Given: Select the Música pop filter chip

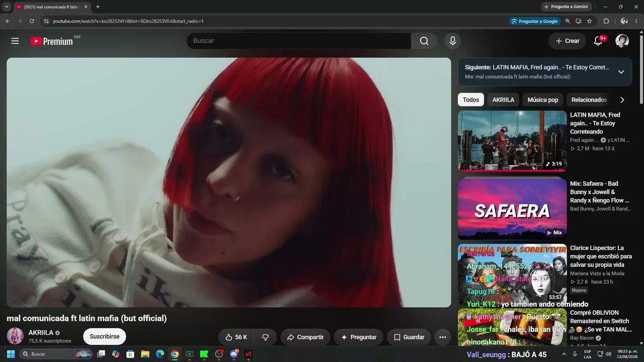Looking at the screenshot, I should [543, 100].
